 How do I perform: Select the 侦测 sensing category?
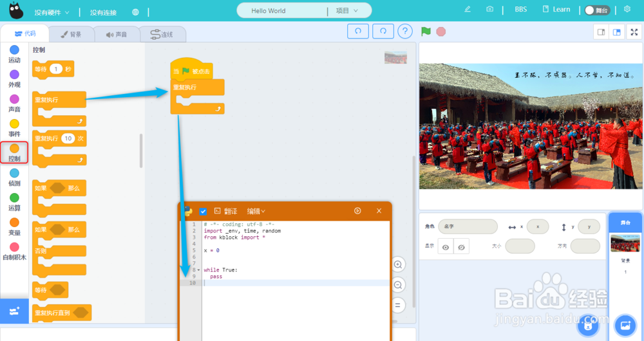click(14, 178)
